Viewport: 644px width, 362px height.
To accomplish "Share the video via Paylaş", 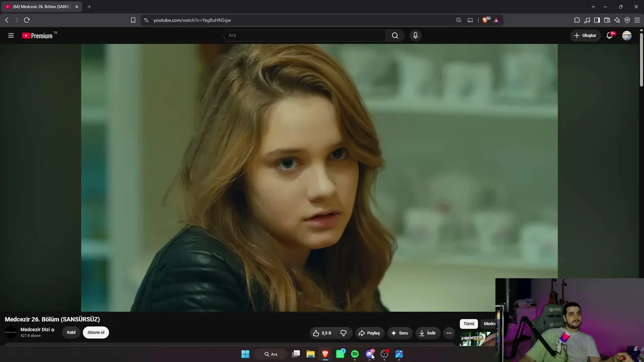I will [369, 333].
